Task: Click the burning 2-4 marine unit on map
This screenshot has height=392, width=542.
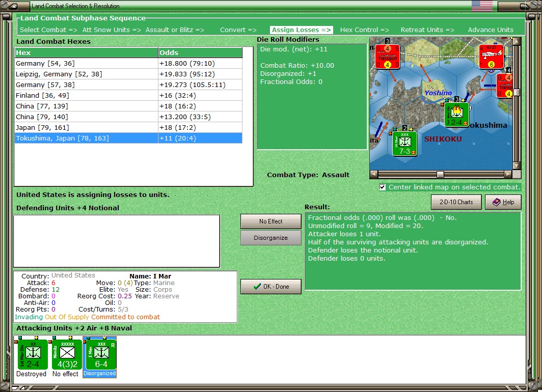Action: 456,115
